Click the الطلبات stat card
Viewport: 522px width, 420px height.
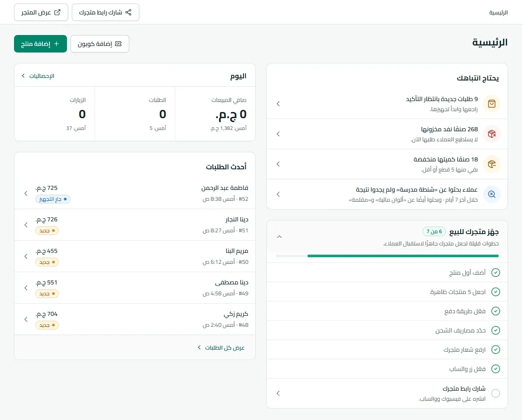pos(135,114)
